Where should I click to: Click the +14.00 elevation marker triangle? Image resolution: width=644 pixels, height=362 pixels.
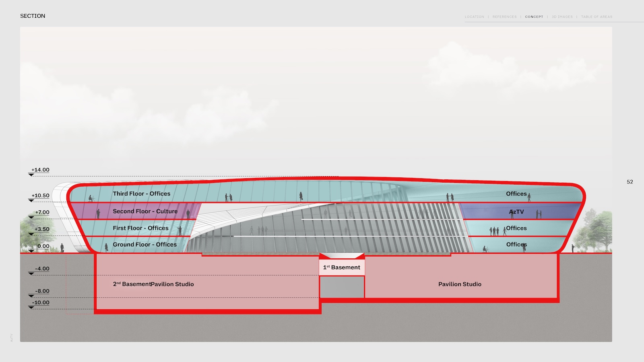pos(31,175)
